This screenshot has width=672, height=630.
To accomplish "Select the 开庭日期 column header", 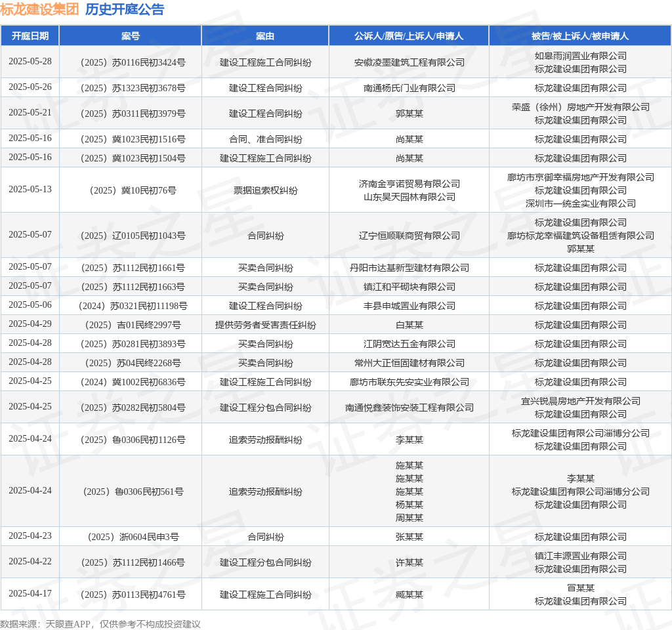I will click(30, 36).
